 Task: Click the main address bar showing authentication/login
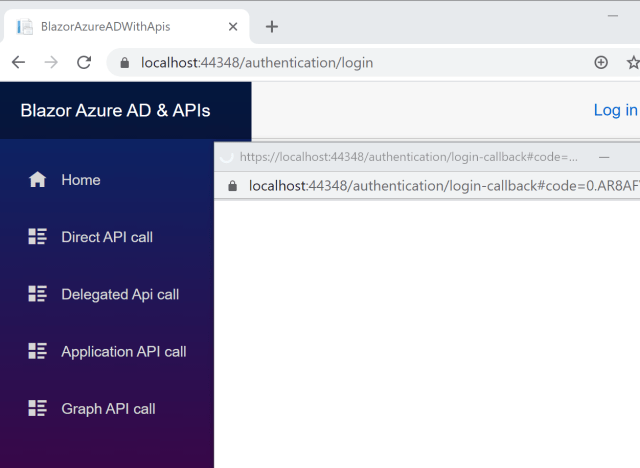coord(350,62)
